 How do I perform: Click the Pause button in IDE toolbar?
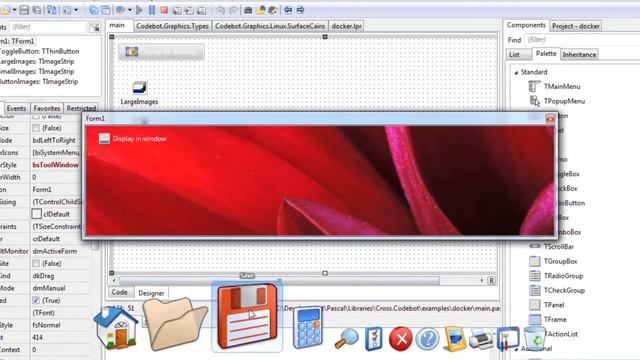click(152, 10)
